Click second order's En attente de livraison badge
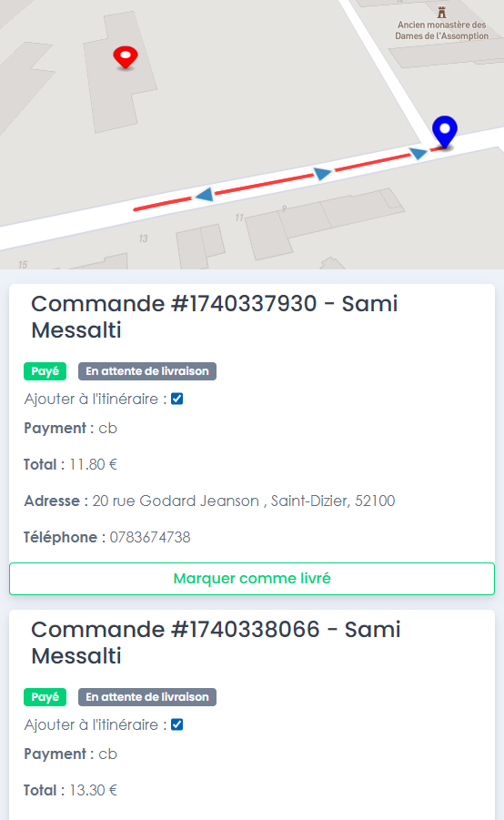 tap(147, 697)
